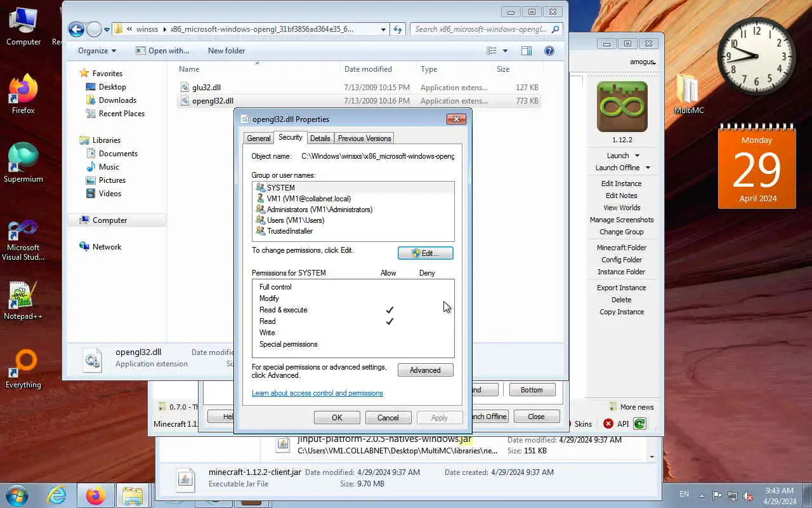Screen dimensions: 812x508
Task: Open the access control and permissions link
Action: tap(317, 393)
